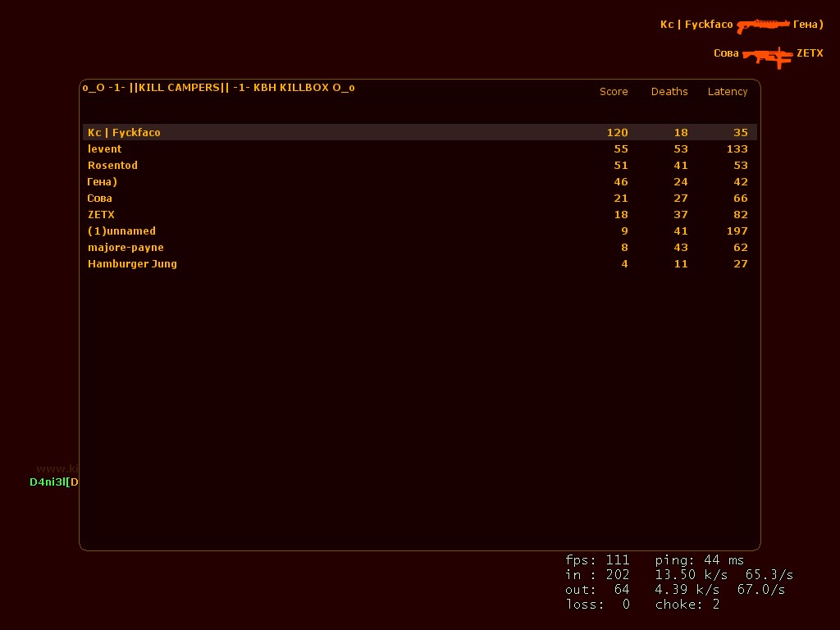
Task: Select player Rosentod on the scoreboard
Action: 112,165
